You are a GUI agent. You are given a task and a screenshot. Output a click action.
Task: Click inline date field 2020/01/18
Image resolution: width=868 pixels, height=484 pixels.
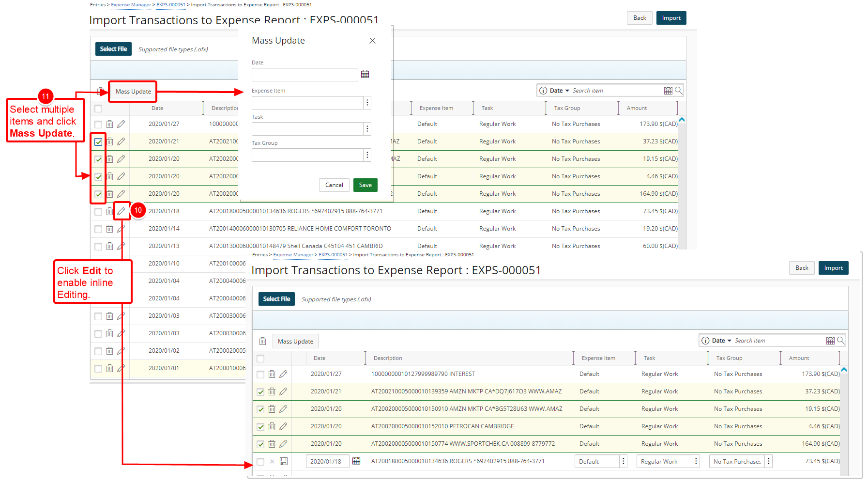(327, 461)
